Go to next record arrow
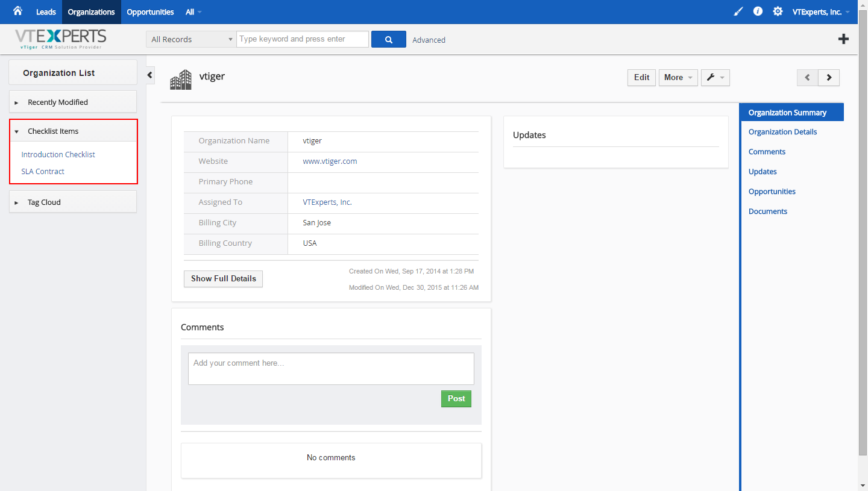This screenshot has width=868, height=491. click(829, 77)
